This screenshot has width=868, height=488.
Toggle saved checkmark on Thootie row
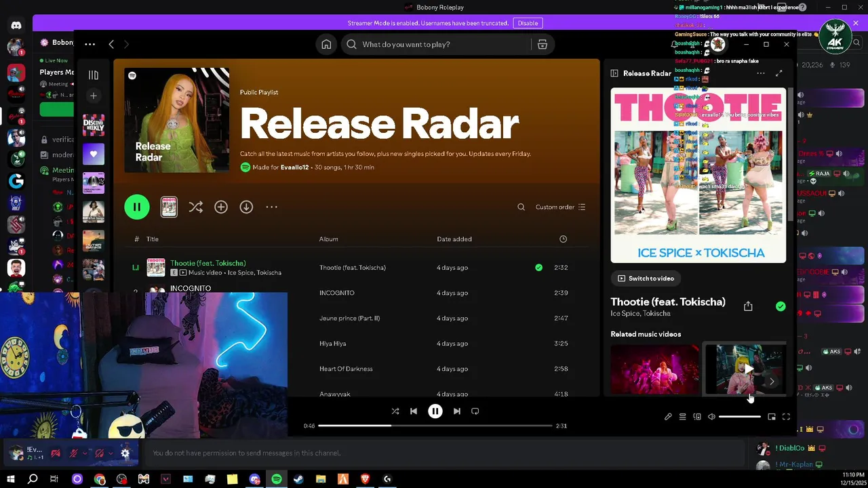click(538, 267)
